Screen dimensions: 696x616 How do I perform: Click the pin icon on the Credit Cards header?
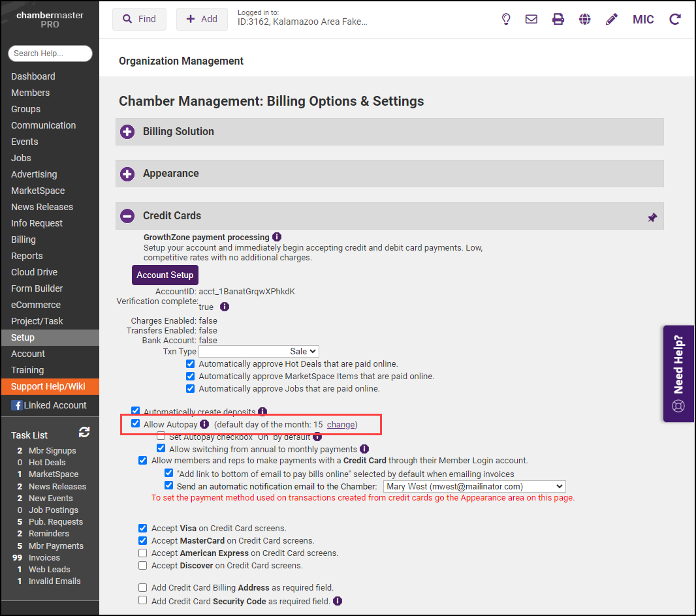[x=652, y=218]
